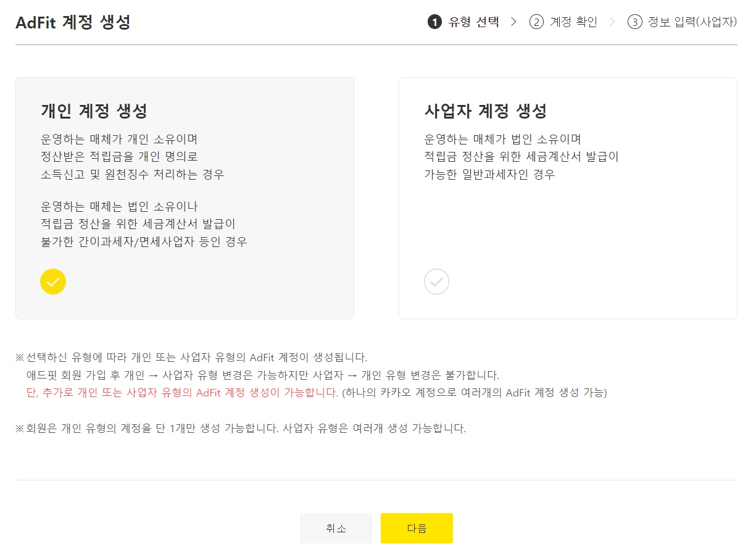Click the number 2 step circle icon
This screenshot has width=756, height=557.
point(536,22)
